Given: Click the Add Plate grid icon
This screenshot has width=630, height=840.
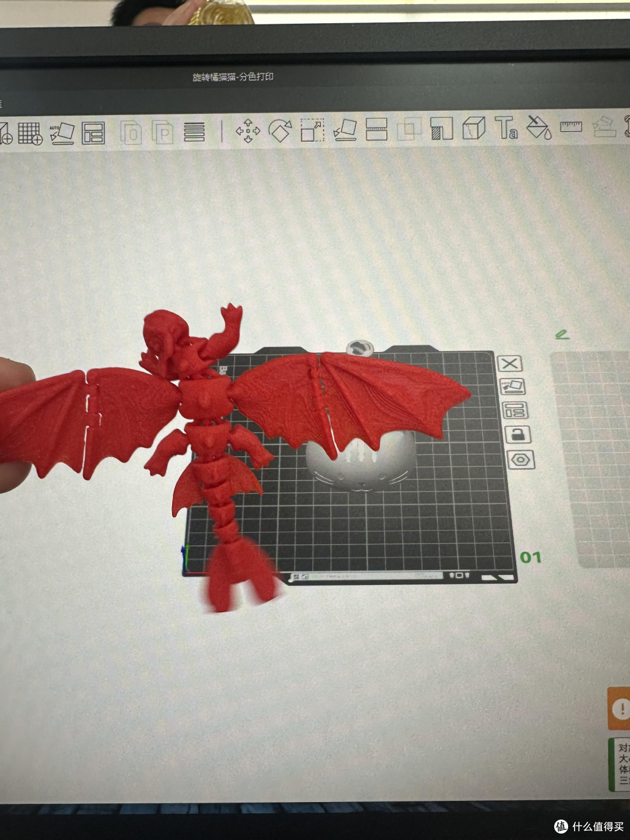Looking at the screenshot, I should (30, 133).
